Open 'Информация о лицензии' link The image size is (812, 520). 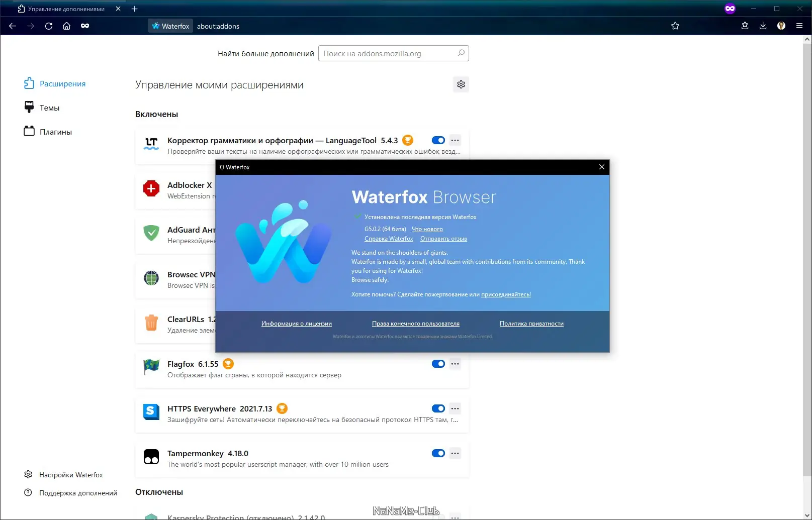297,324
